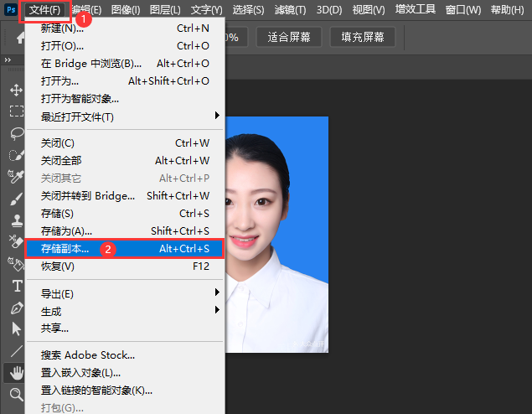Select the Move tool
532x414 pixels.
16,90
